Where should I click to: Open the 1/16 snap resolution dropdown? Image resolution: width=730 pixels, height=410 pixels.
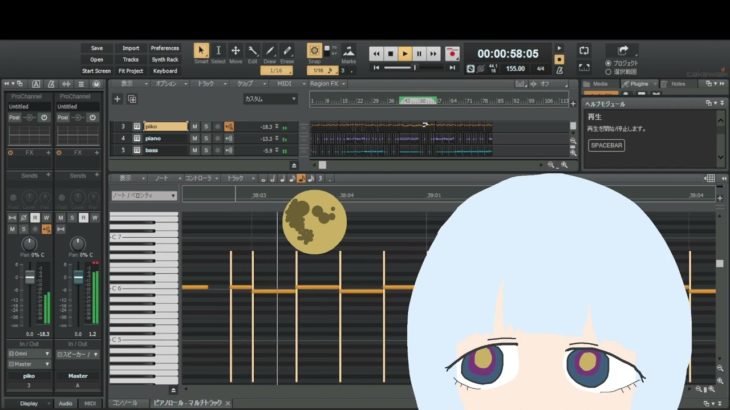click(323, 71)
